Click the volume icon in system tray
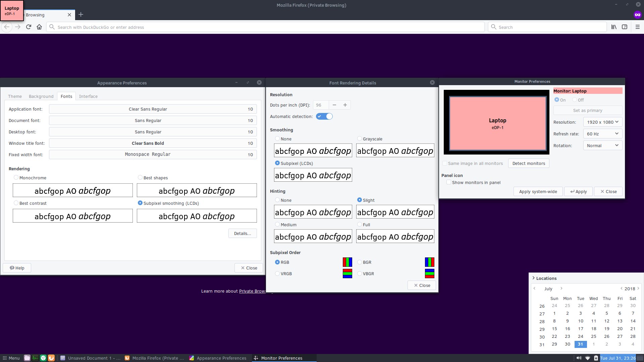This screenshot has height=362, width=644. point(579,358)
